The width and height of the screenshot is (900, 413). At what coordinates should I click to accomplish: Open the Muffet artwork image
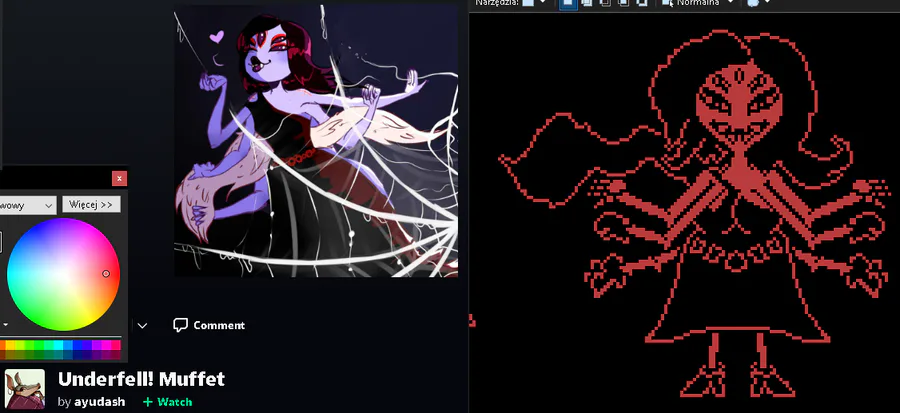[x=316, y=141]
